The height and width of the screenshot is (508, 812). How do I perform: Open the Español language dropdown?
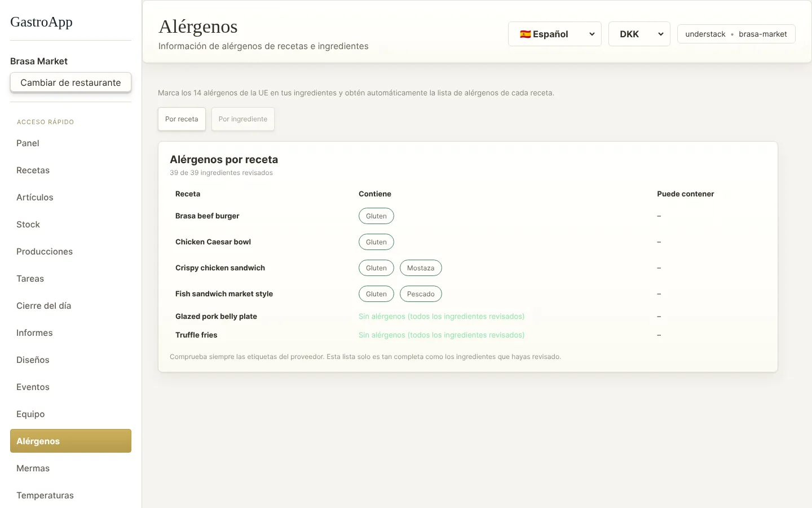point(554,34)
